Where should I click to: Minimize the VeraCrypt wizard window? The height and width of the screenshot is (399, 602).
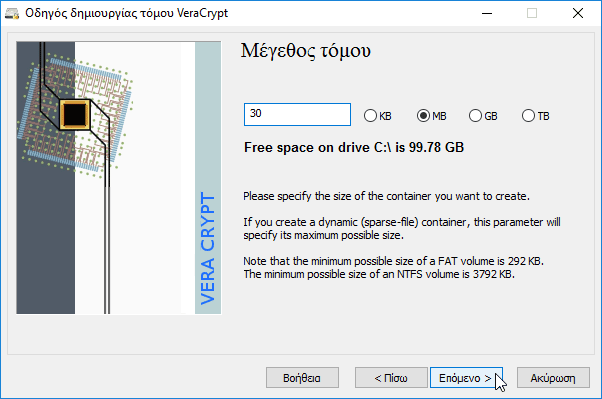point(487,13)
